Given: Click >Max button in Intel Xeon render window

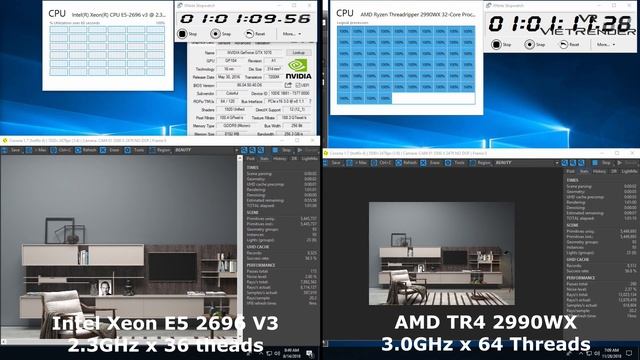Looking at the screenshot, I should pyautogui.click(x=36, y=150).
